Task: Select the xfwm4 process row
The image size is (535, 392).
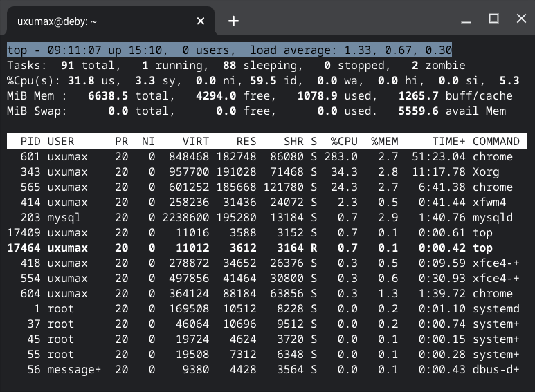Action: [x=267, y=202]
